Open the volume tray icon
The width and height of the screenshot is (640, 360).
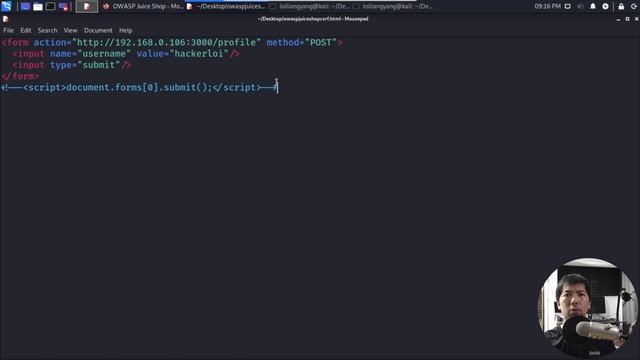[x=580, y=7]
